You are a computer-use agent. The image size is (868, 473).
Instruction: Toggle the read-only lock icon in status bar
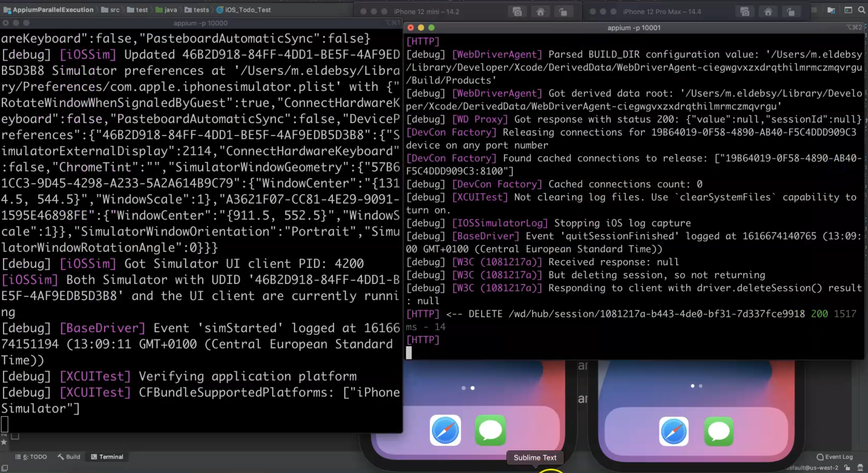point(847,468)
